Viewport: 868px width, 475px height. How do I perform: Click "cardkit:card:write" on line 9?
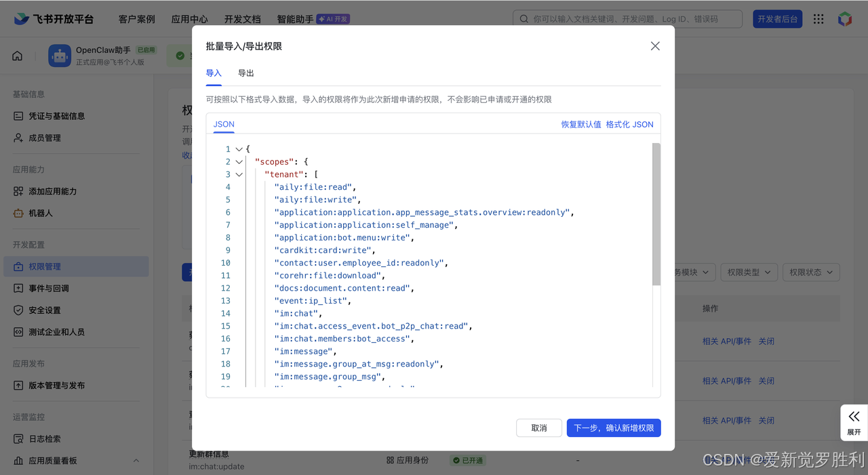click(322, 250)
